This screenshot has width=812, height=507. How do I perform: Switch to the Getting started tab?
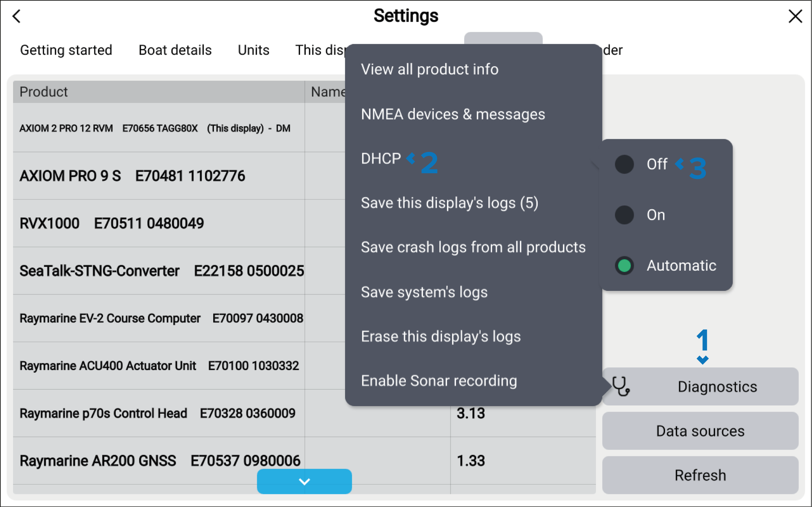tap(66, 50)
